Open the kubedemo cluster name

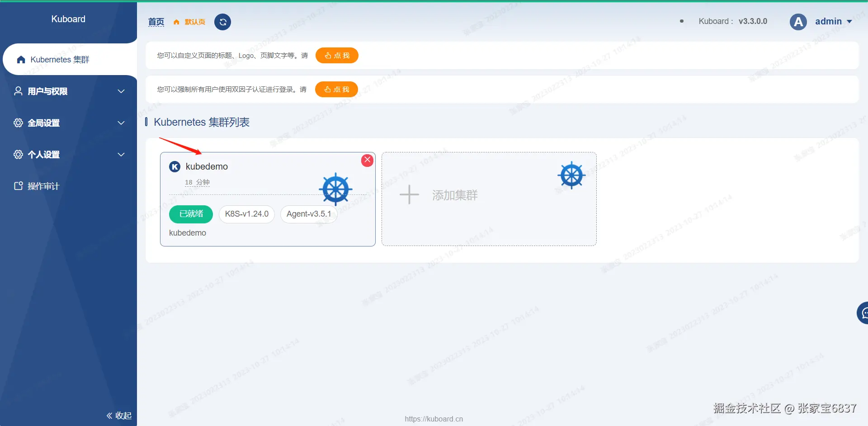207,166
